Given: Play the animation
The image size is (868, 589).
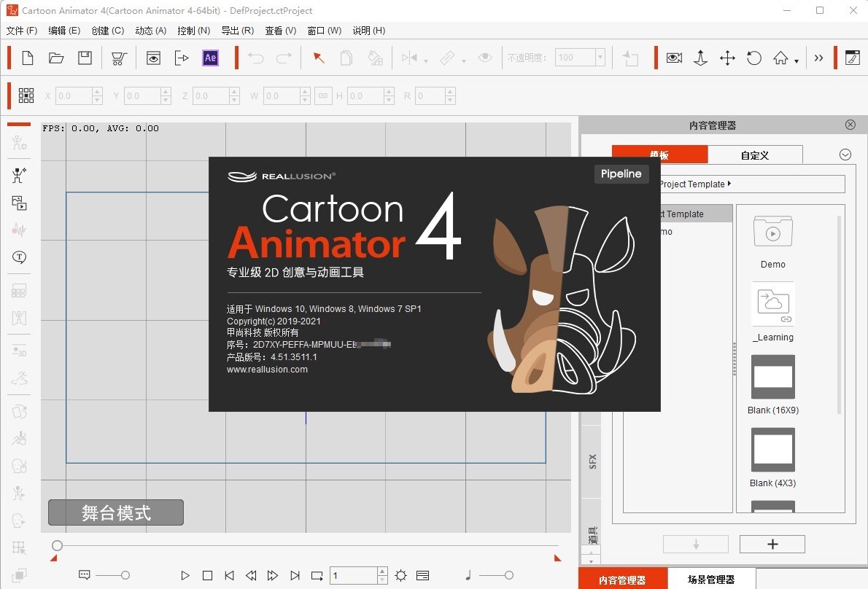Looking at the screenshot, I should [185, 576].
